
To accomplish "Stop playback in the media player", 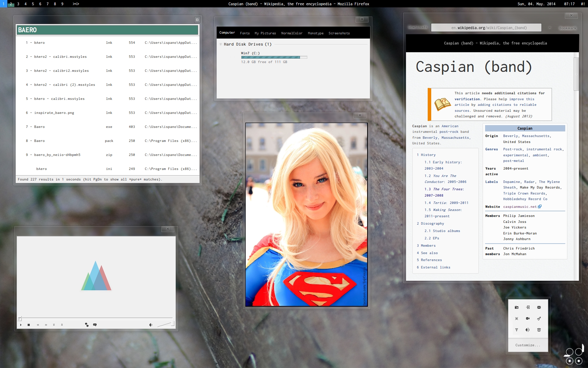I will tap(29, 325).
